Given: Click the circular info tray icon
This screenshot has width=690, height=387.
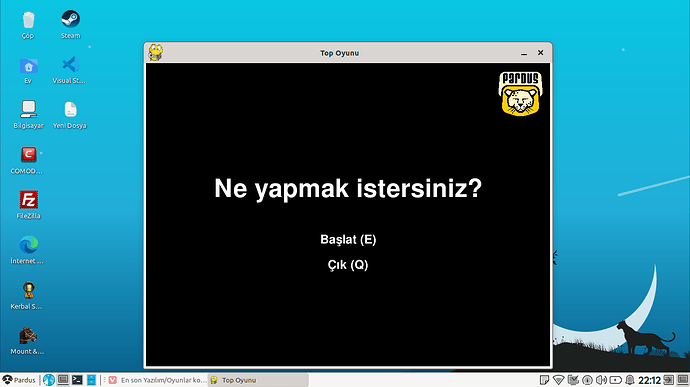Looking at the screenshot, I should [587, 380].
